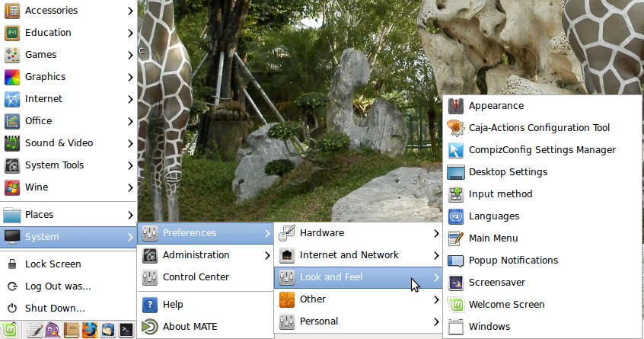Image resolution: width=644 pixels, height=339 pixels.
Task: Open Desktop Settings
Action: [x=542, y=172]
